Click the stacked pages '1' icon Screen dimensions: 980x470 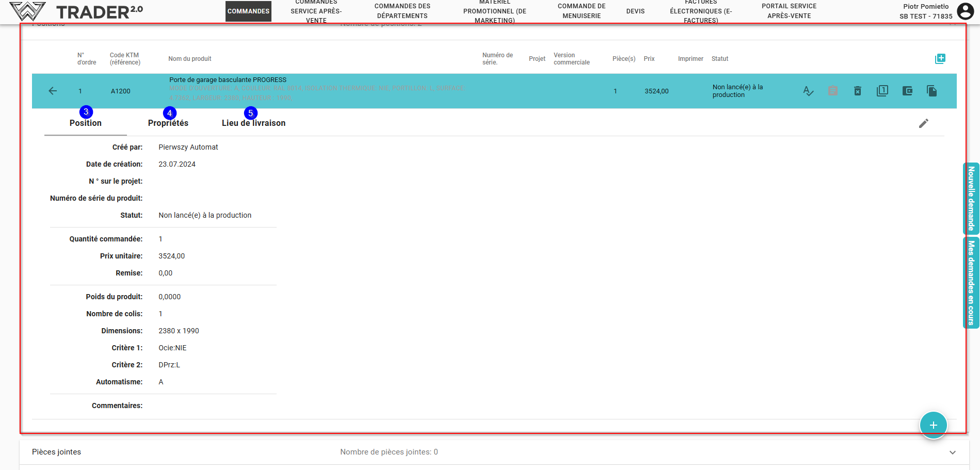pyautogui.click(x=882, y=91)
